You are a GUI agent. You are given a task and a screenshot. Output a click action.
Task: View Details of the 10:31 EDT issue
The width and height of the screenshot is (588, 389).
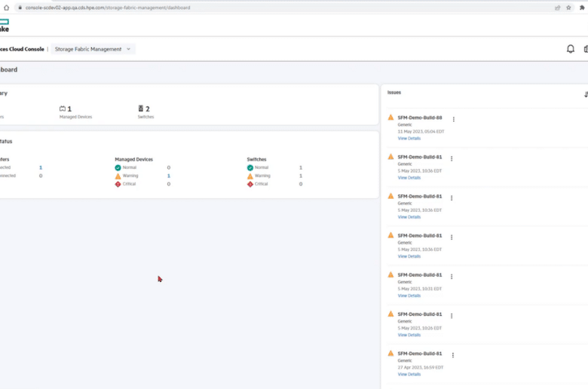[409, 296]
